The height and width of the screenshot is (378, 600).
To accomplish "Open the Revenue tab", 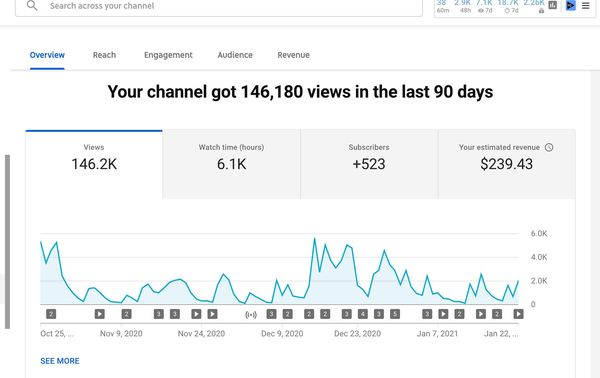I will coord(293,55).
